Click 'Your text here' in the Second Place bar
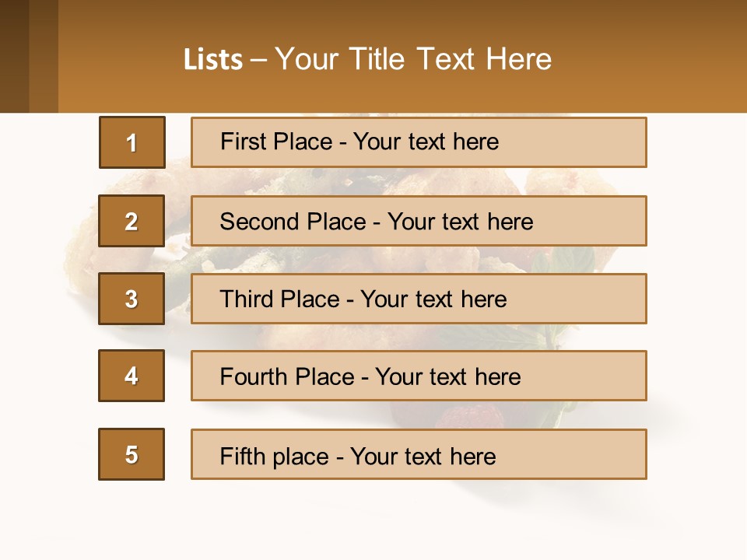 [x=460, y=222]
